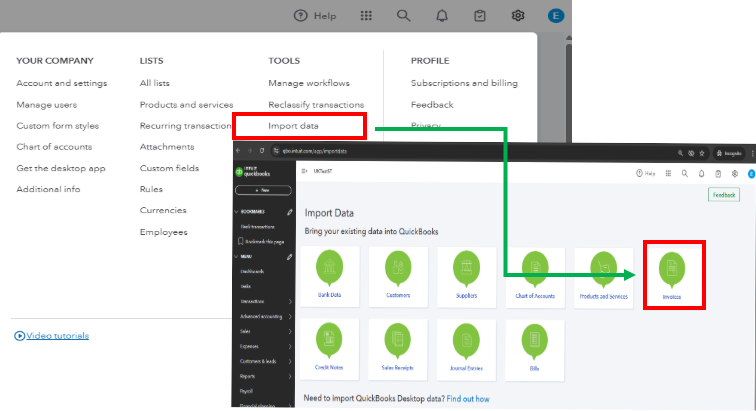Expand the Advanced accounting sidebar submenu arrow

tap(290, 316)
